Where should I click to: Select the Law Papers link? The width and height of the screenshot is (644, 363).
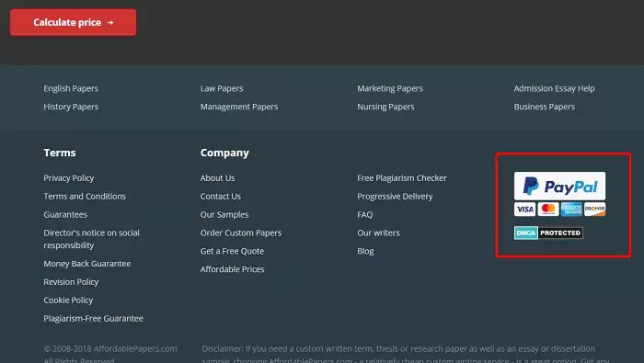point(222,88)
